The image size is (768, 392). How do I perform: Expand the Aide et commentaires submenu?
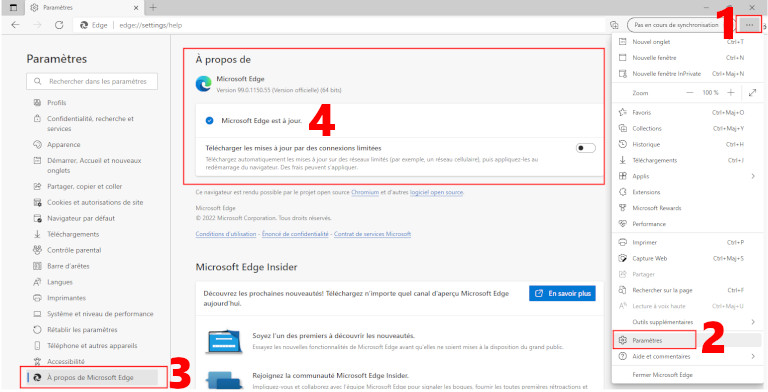(686, 357)
